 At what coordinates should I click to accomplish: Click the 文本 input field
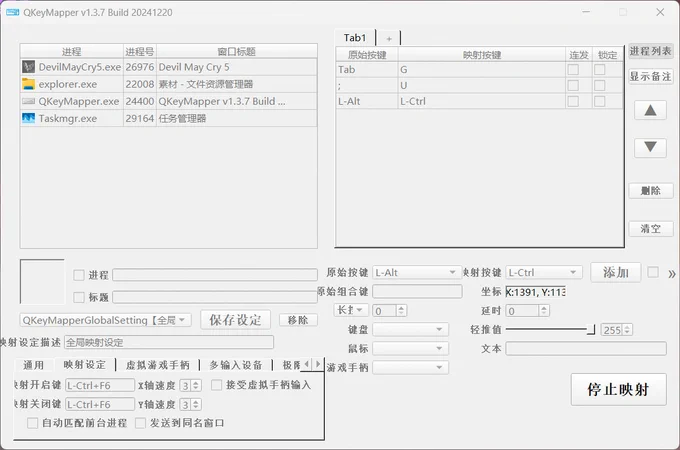click(x=586, y=349)
